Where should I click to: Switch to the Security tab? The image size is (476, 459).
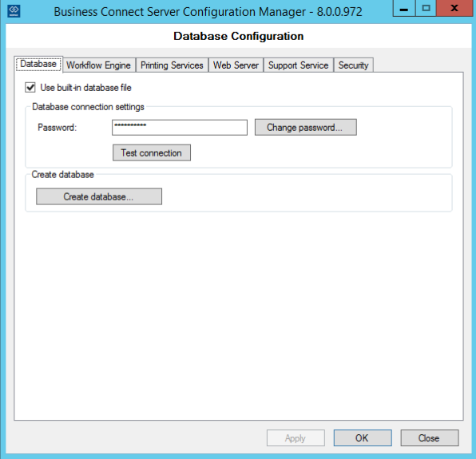[353, 65]
